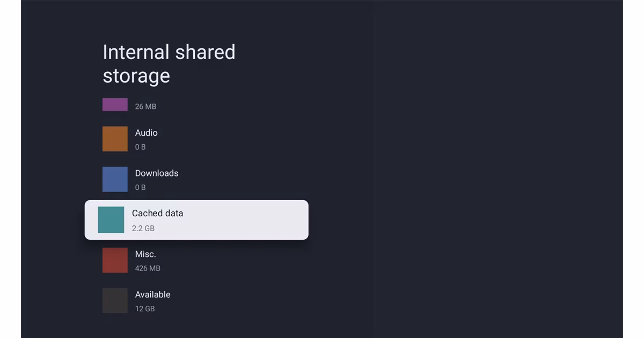Click the purple storage category swatch
The image size is (644, 338).
pyautogui.click(x=115, y=105)
